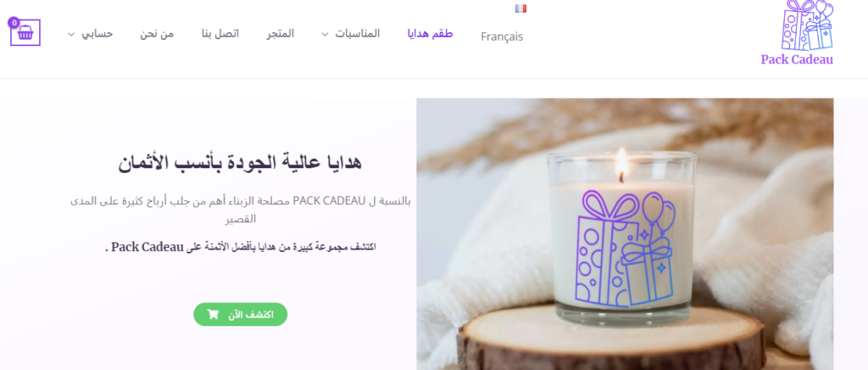Switch language to Français
The image size is (868, 370).
(502, 36)
